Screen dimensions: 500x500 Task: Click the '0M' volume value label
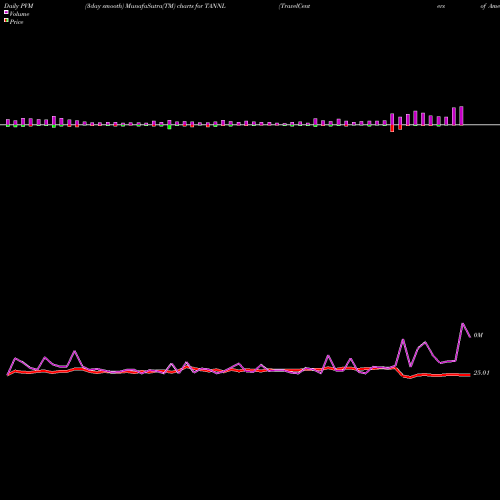click(x=478, y=335)
